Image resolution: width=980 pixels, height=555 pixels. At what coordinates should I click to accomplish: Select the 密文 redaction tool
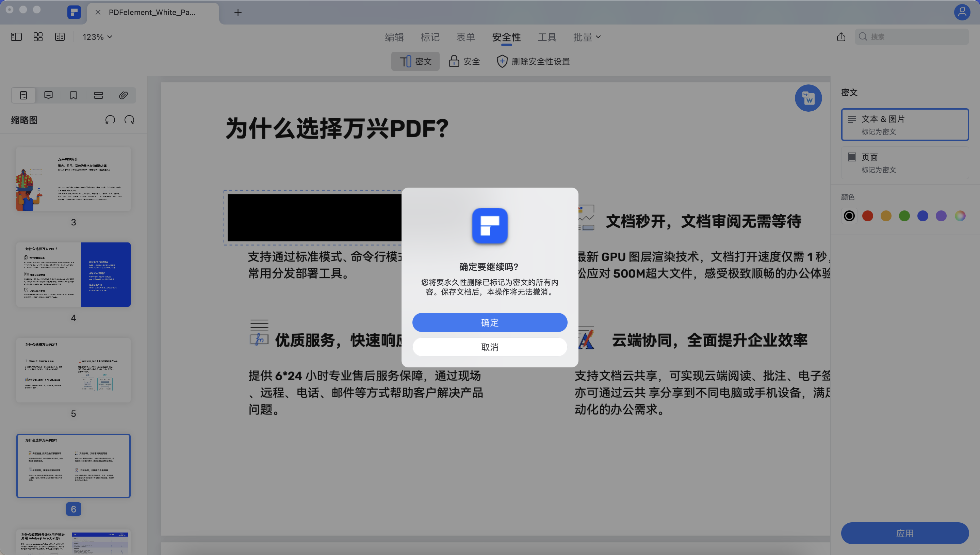pyautogui.click(x=415, y=61)
